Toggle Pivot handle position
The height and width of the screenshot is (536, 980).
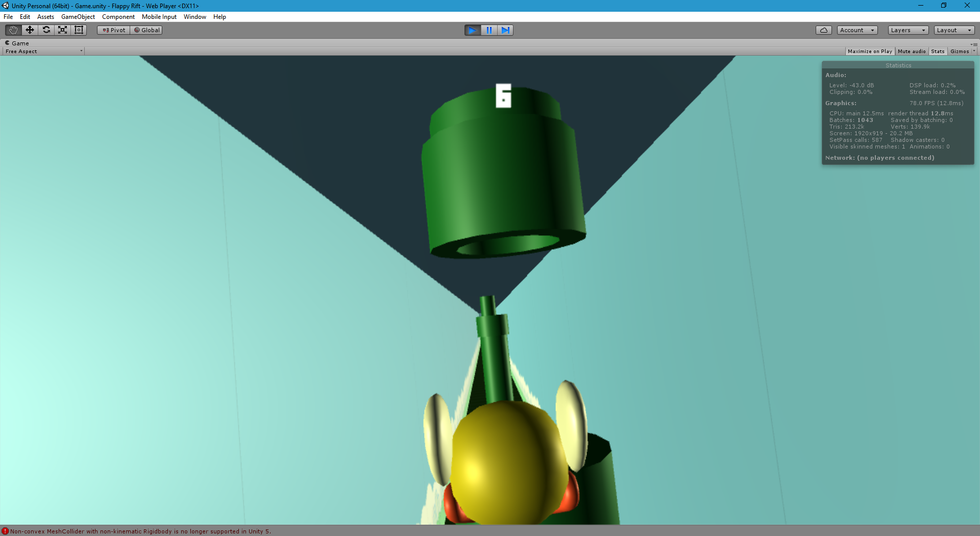pos(113,30)
